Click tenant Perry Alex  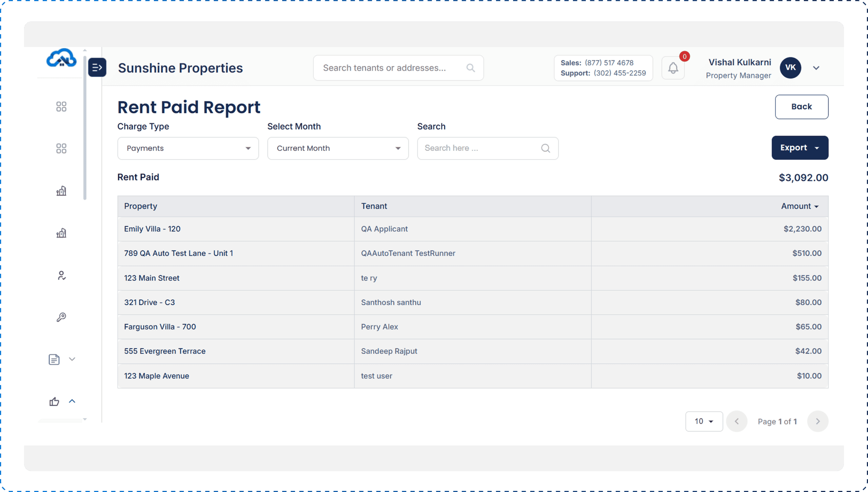pyautogui.click(x=379, y=327)
